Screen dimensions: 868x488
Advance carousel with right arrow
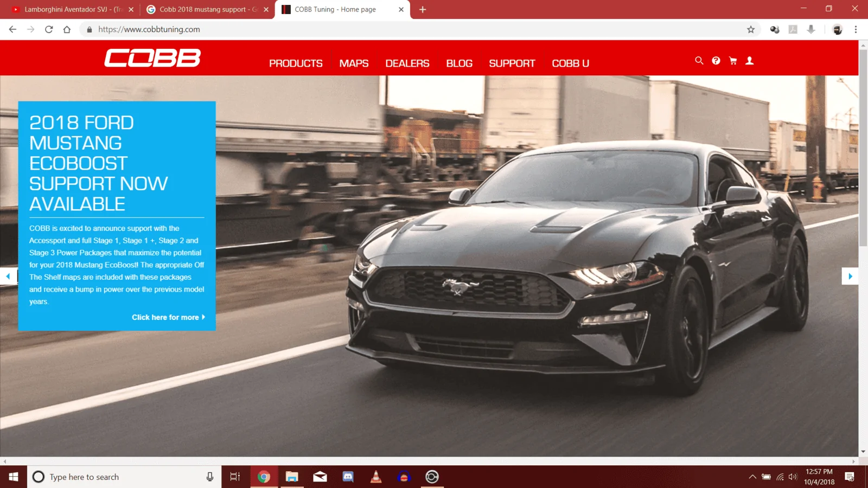(850, 276)
